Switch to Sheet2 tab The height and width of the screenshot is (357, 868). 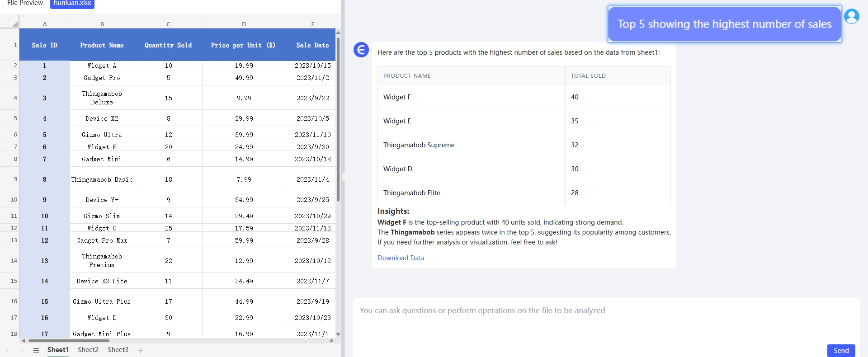[x=88, y=350]
